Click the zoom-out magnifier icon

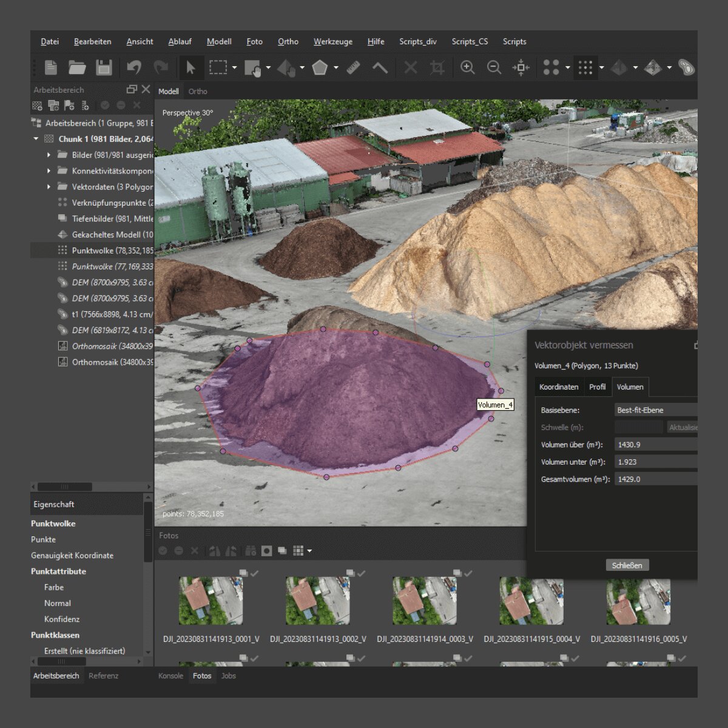click(x=493, y=67)
